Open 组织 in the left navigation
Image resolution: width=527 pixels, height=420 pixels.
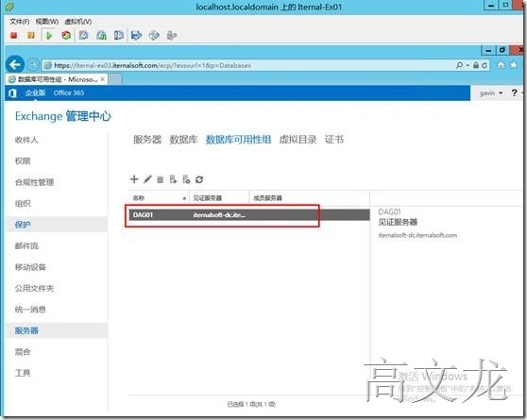click(x=23, y=203)
